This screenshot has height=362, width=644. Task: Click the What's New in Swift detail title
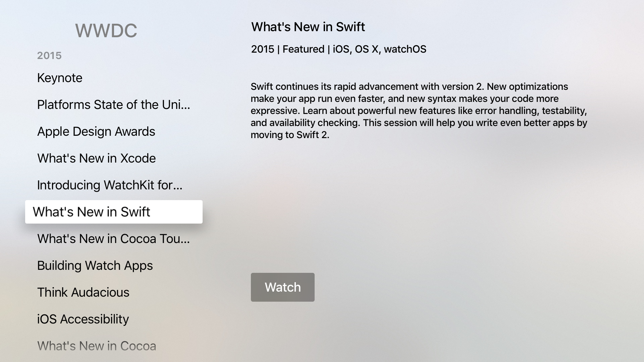308,27
